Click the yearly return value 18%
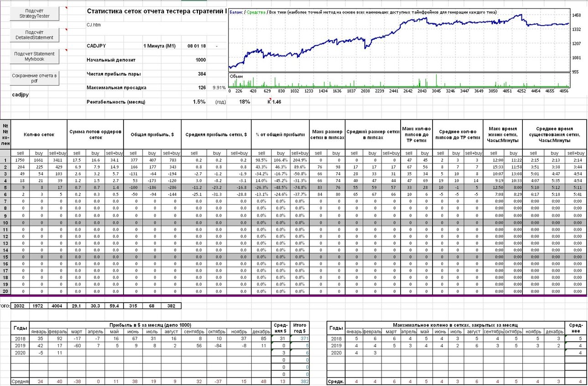 tap(244, 102)
